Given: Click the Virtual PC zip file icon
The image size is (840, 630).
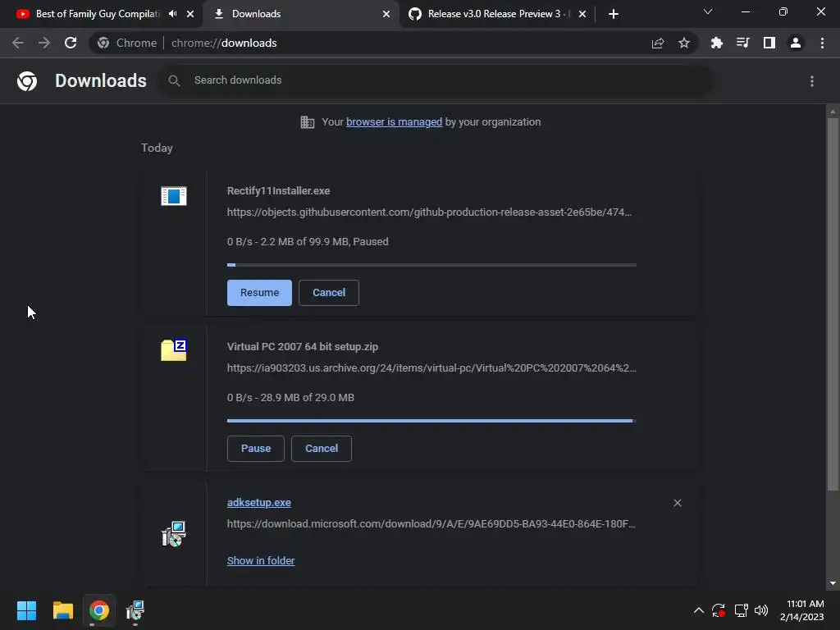Looking at the screenshot, I should point(174,350).
